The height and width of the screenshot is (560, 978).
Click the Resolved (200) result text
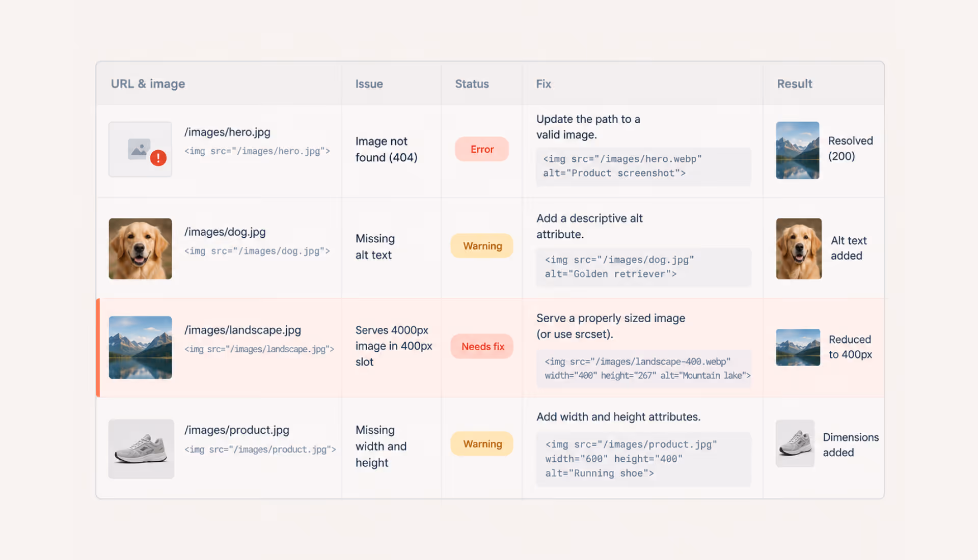[851, 149]
